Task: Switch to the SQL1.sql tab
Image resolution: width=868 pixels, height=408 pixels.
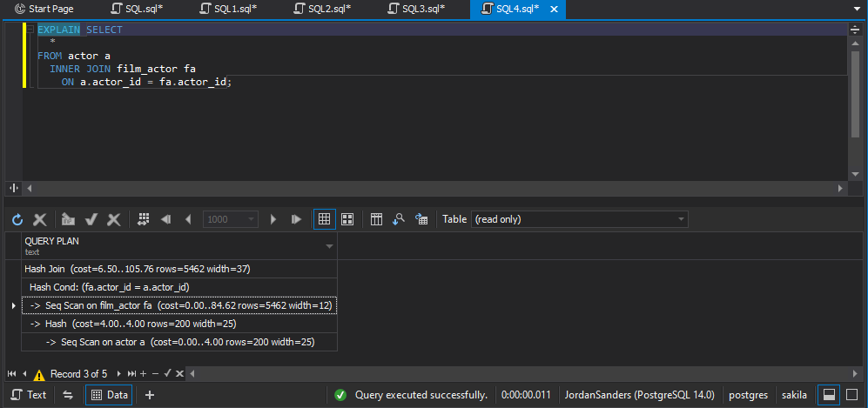Action: pos(229,9)
